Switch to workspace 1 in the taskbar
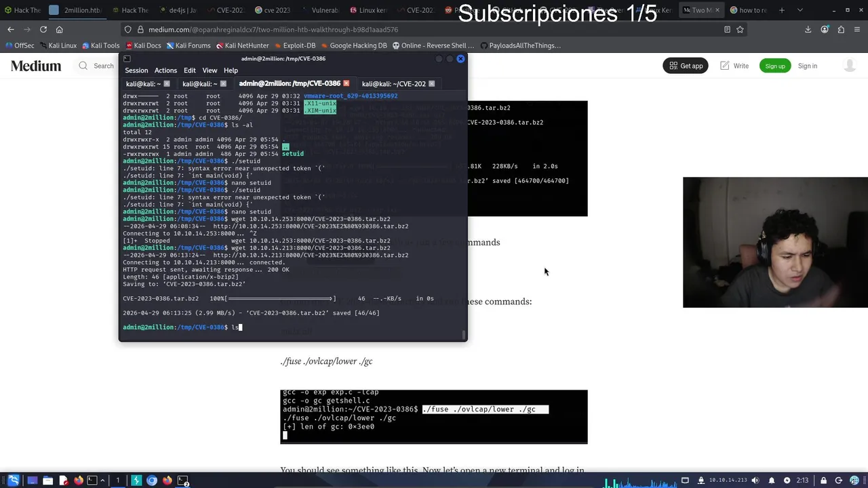Screen dimensions: 868x488 pyautogui.click(x=117, y=481)
